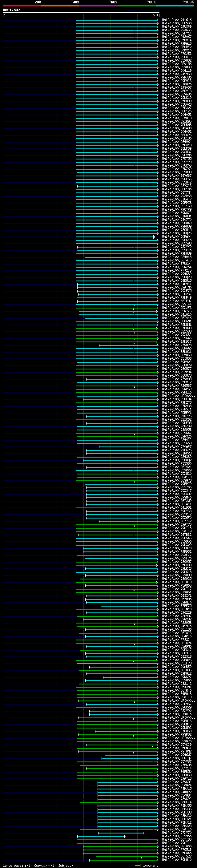197x868 pixels.
Task: Click the UniRef100_B9SI44 label
Action: 177,304
